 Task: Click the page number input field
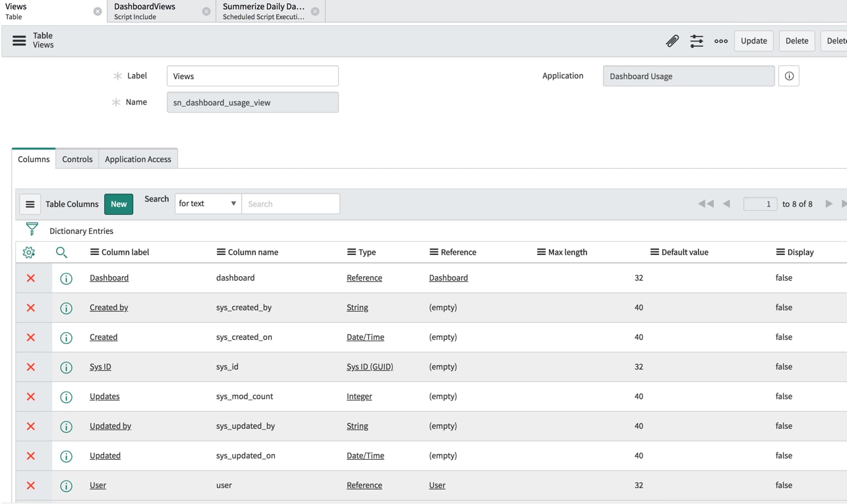tap(759, 204)
